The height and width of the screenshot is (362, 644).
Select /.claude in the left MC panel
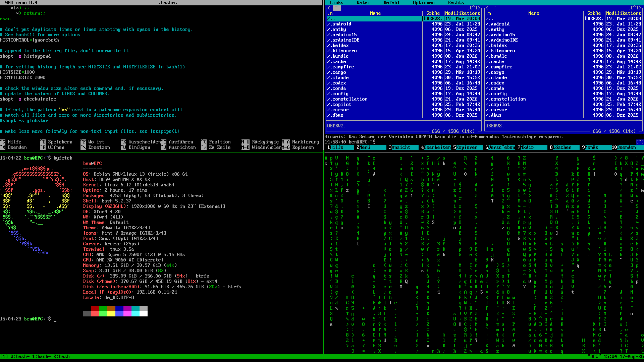[404, 78]
